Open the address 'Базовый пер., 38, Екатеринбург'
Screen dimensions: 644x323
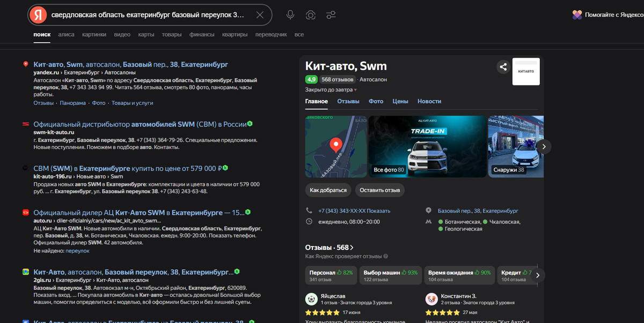coord(478,211)
